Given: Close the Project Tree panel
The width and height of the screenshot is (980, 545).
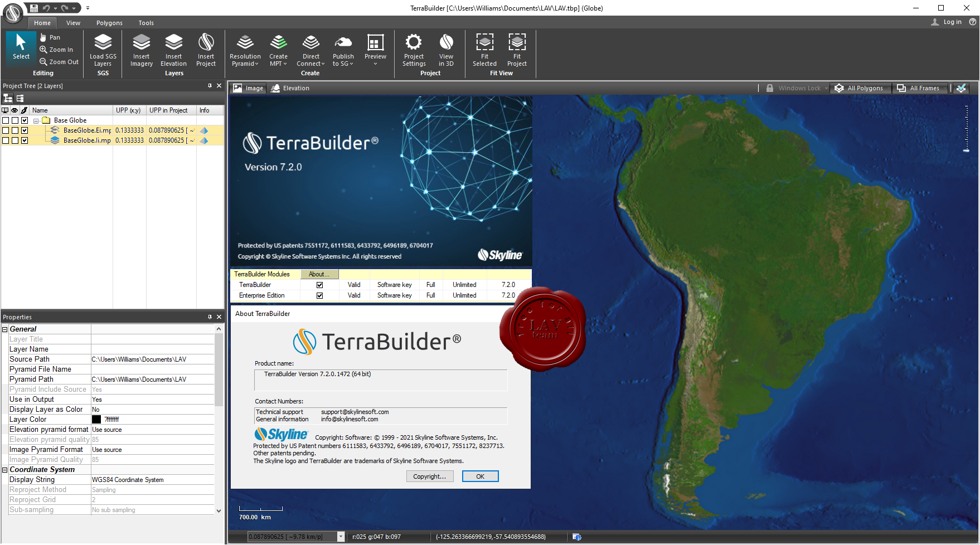Looking at the screenshot, I should point(219,86).
